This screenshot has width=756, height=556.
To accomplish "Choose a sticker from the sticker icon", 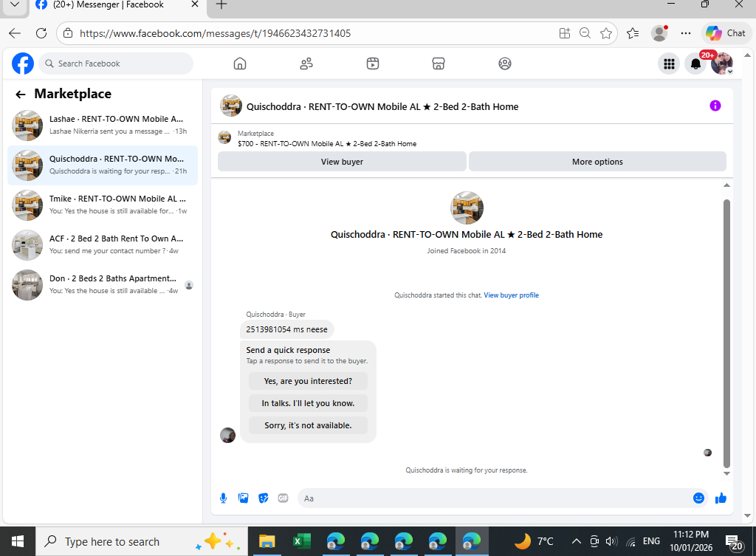I will [264, 498].
